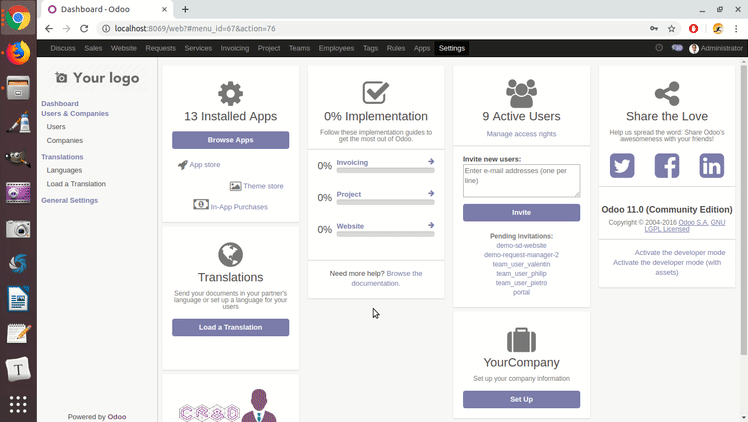Open the Invoicing menu
The width and height of the screenshot is (748, 422).
[x=235, y=48]
